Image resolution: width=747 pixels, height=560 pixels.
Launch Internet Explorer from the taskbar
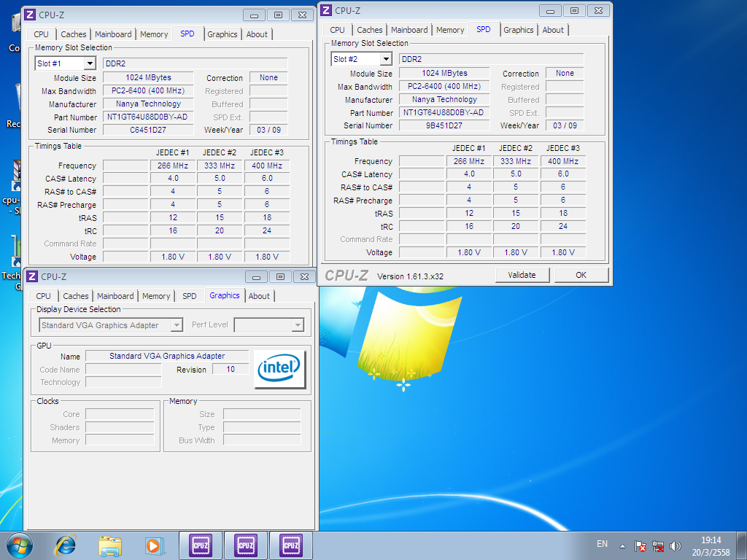pyautogui.click(x=66, y=545)
